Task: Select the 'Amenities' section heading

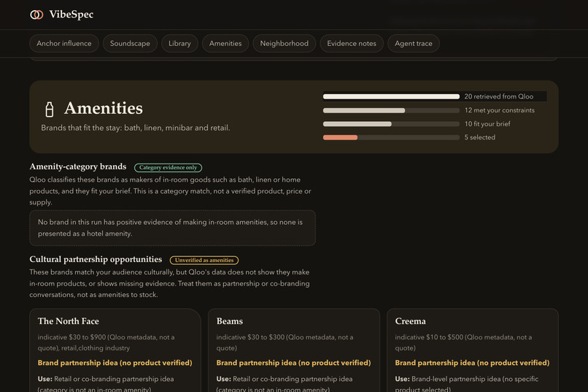Action: coord(104,109)
